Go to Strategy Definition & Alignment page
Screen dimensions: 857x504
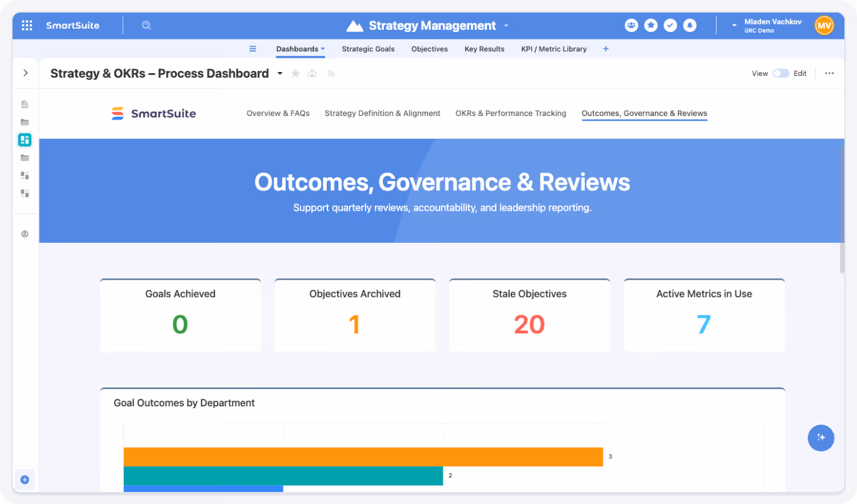click(382, 113)
